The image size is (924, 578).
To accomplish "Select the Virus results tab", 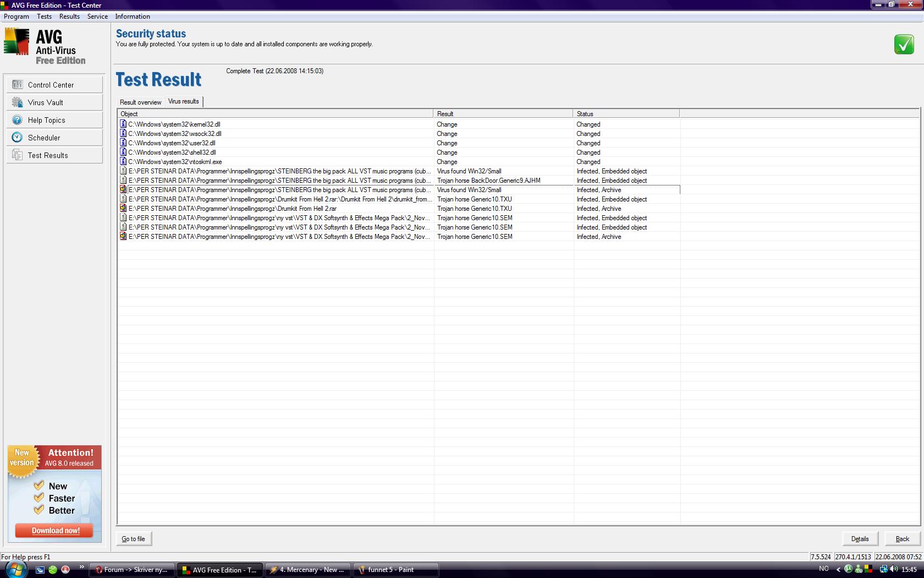I will (x=184, y=101).
